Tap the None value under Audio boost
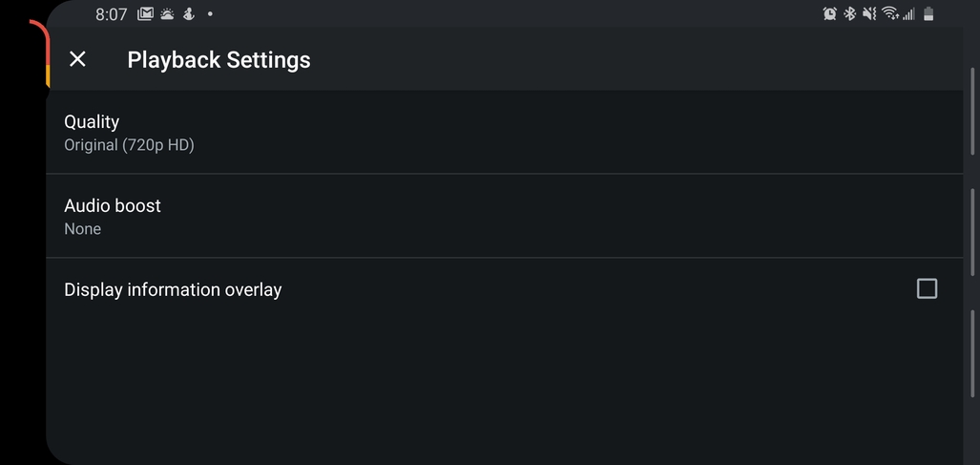 82,229
